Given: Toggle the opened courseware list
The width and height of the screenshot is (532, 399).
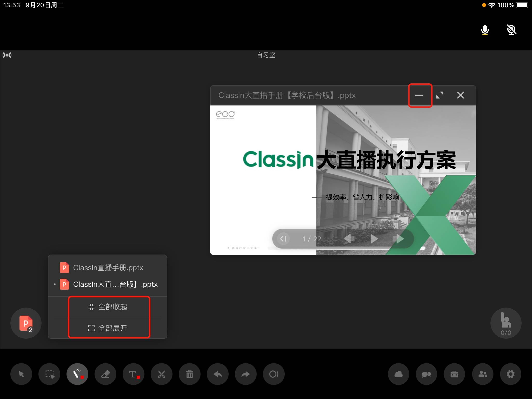Looking at the screenshot, I should [x=26, y=323].
